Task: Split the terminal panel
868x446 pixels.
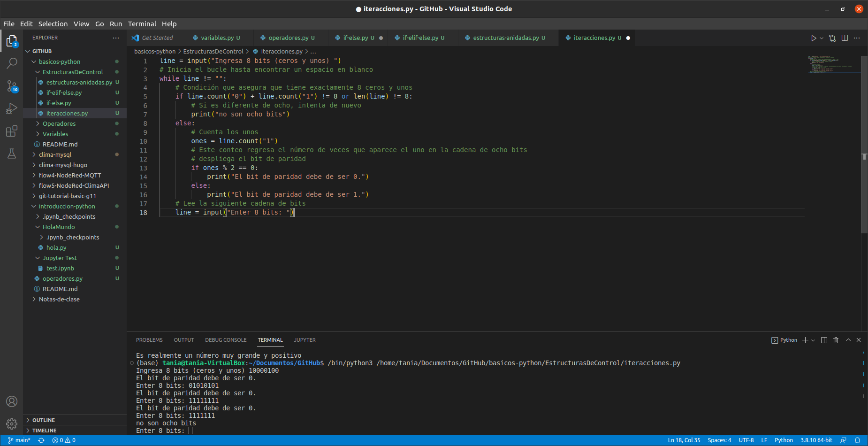Action: [x=824, y=340]
